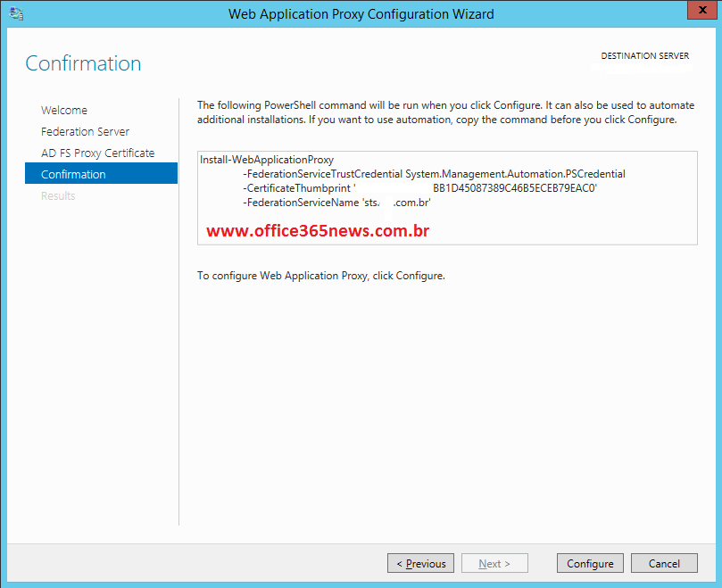
Task: Go to the Welcome step
Action: pyautogui.click(x=64, y=111)
